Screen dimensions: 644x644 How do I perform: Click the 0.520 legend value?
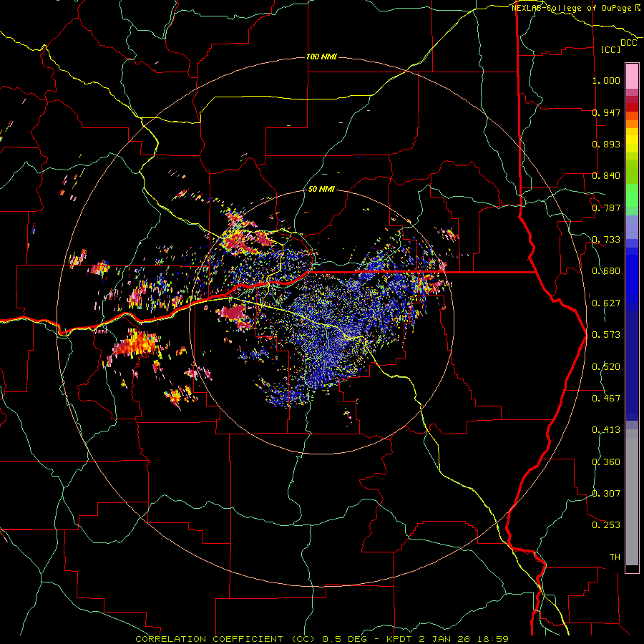(606, 367)
